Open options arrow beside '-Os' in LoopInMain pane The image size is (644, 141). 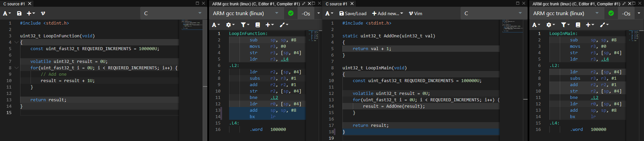[639, 13]
